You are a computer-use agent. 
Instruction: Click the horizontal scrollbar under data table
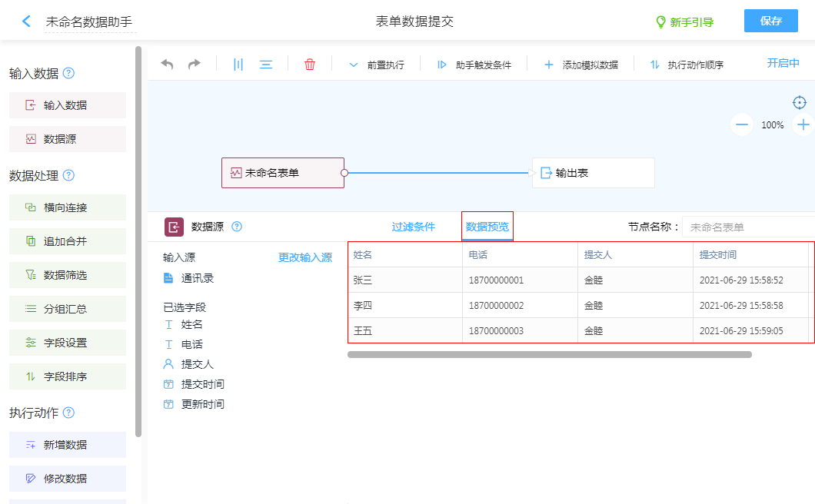click(x=549, y=355)
